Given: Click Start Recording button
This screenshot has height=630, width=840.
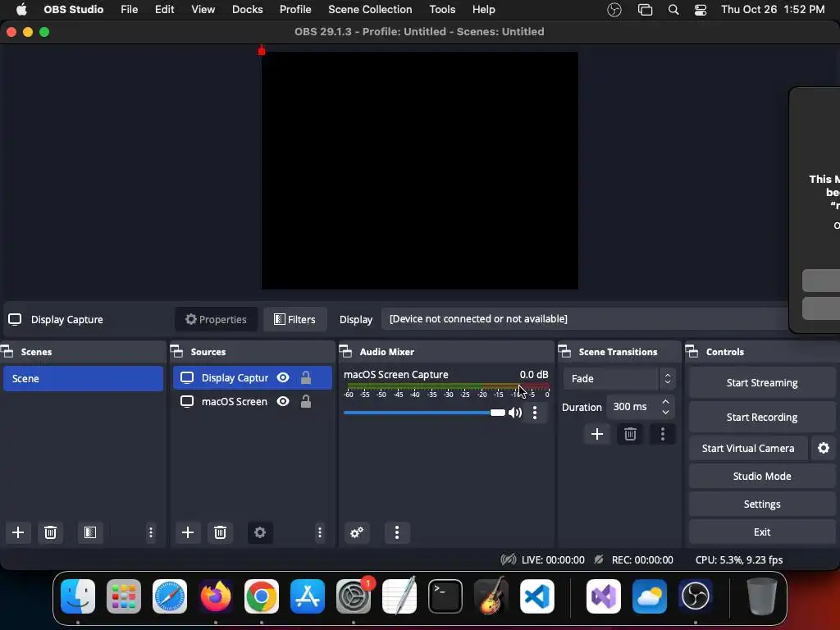Looking at the screenshot, I should pyautogui.click(x=762, y=417).
